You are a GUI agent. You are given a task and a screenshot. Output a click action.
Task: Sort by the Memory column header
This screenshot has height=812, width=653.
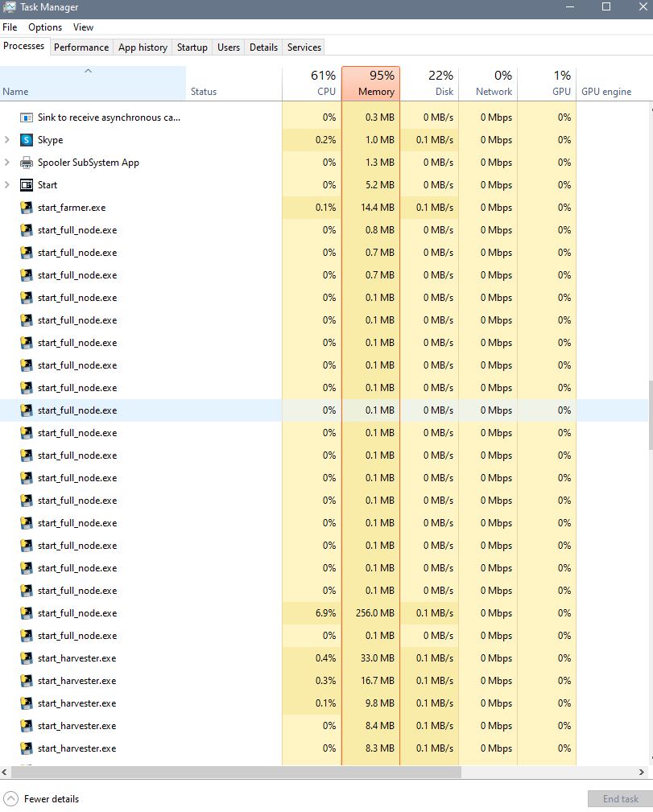tap(371, 84)
